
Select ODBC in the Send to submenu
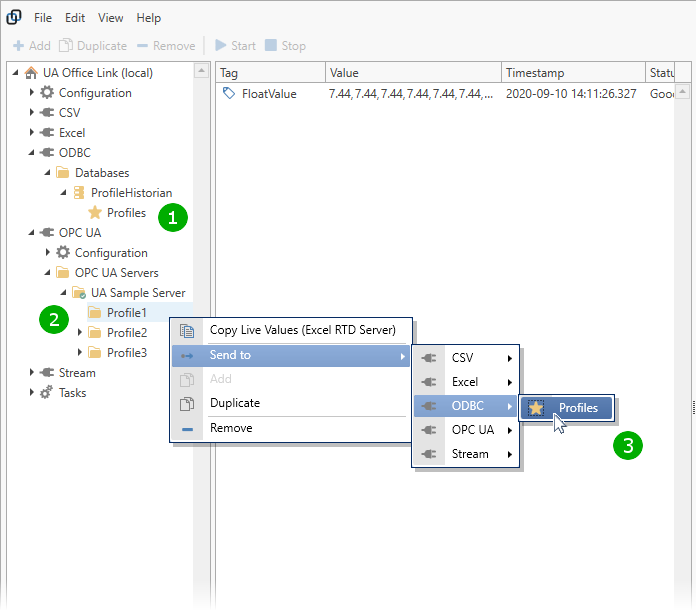(465, 406)
